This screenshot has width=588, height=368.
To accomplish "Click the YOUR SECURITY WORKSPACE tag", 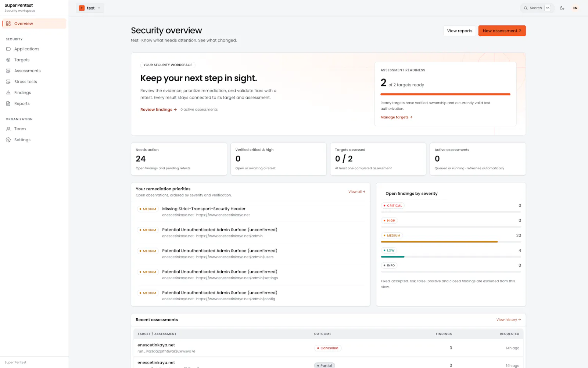I will (168, 65).
